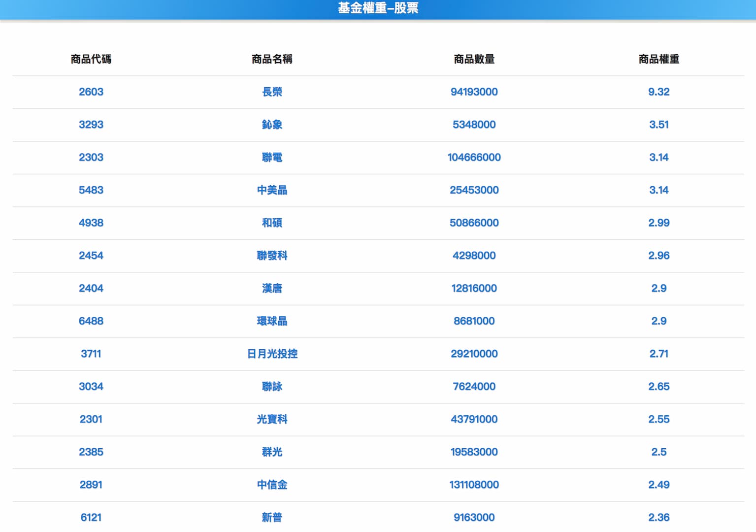The width and height of the screenshot is (756, 532).
Task: Open the 中美晶 stock name
Action: coord(272,190)
